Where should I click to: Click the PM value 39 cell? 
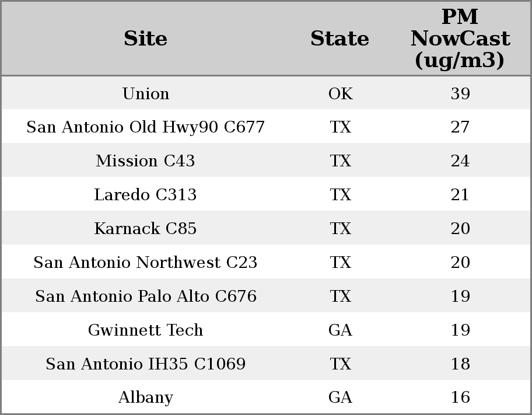(460, 94)
